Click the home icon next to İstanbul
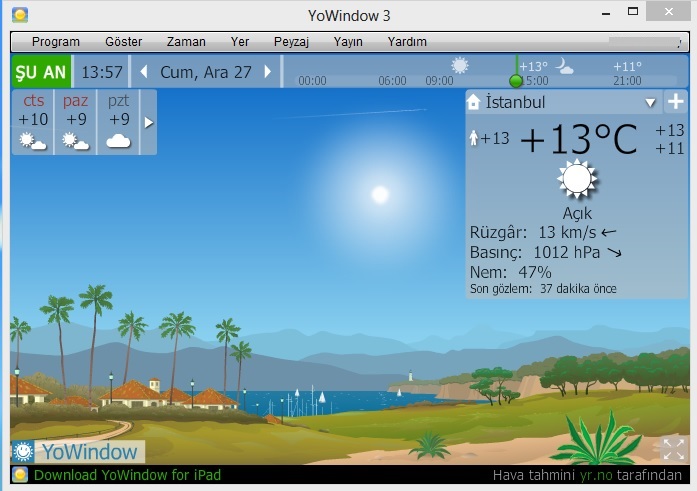697x491 pixels. pos(474,103)
